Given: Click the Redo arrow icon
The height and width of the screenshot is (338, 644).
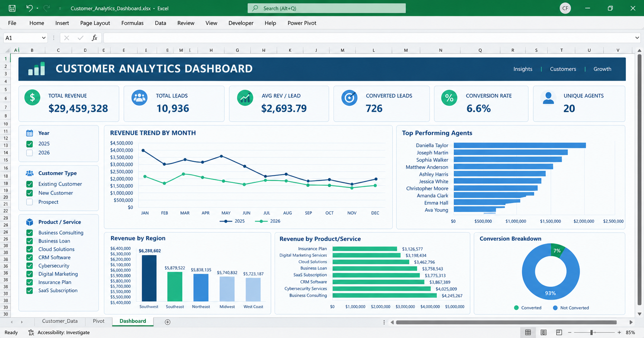Looking at the screenshot, I should pos(47,8).
